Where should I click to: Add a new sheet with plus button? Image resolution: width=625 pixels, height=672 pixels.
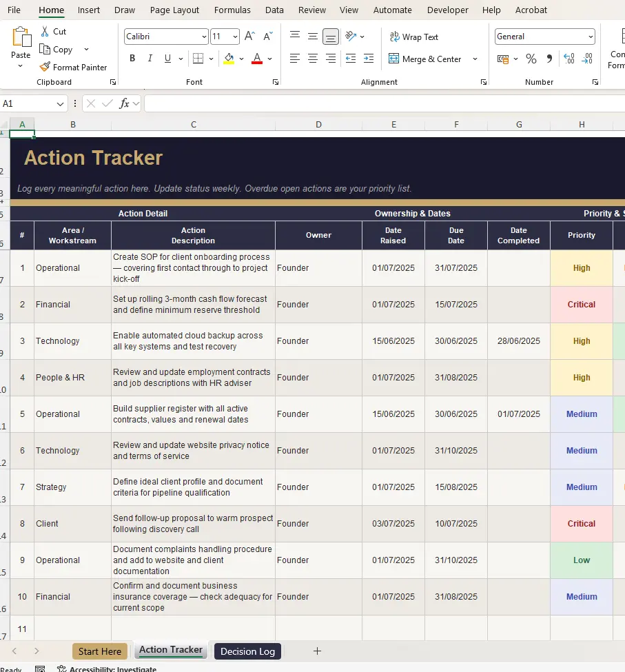coord(317,651)
